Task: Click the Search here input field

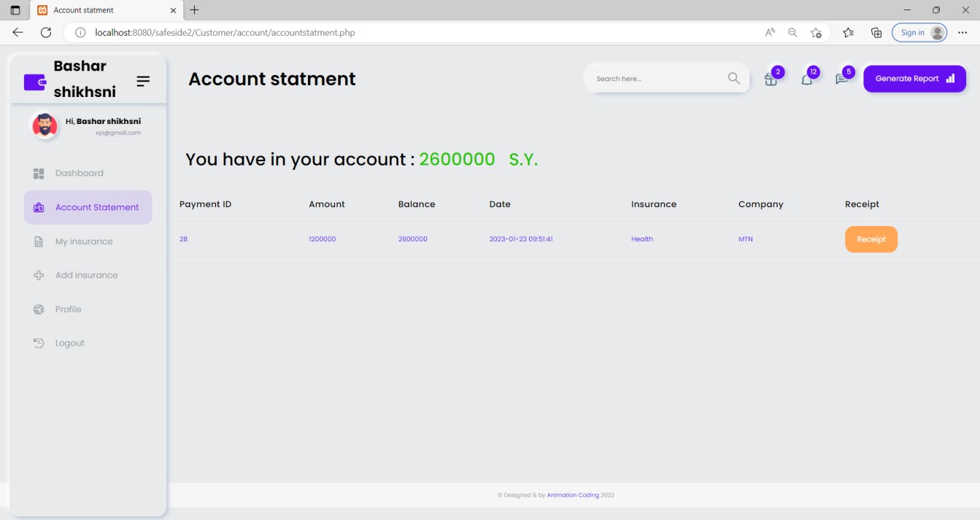Action: pos(657,79)
